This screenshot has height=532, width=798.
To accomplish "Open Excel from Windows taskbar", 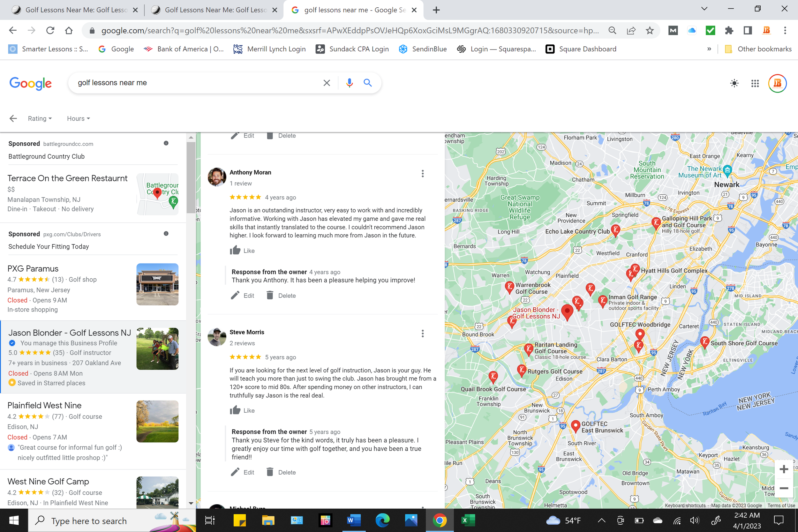I will 468,520.
